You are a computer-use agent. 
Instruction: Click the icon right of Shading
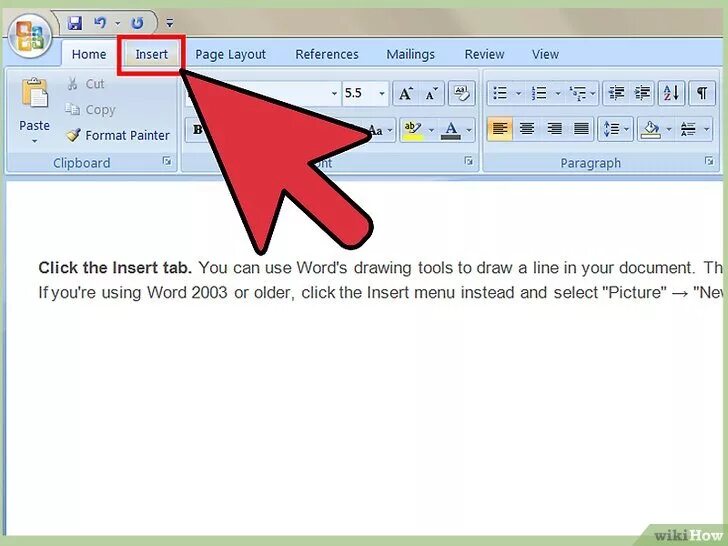688,129
